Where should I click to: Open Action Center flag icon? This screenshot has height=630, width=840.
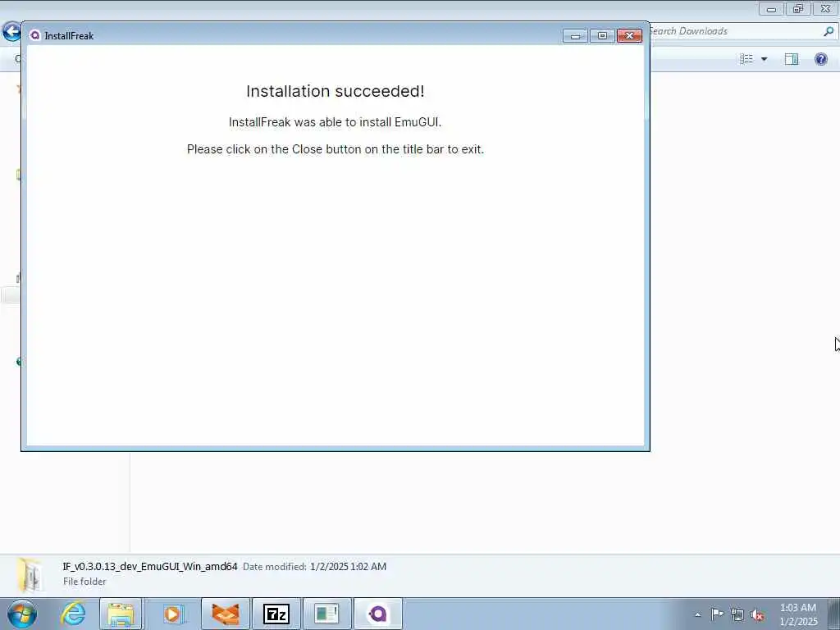point(717,614)
